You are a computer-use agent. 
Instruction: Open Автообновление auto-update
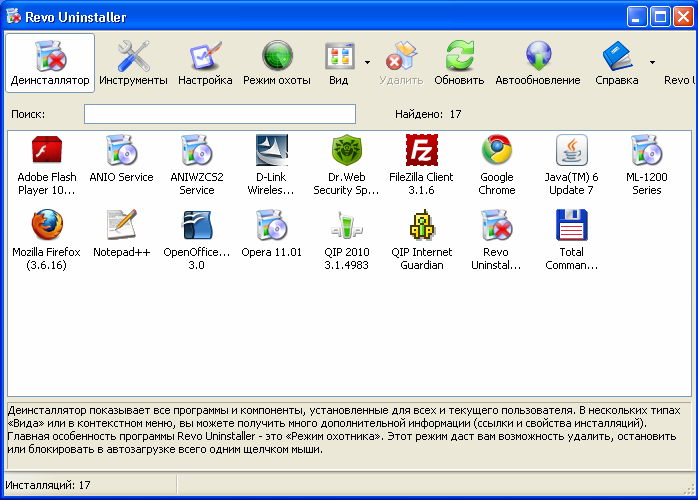pyautogui.click(x=538, y=63)
